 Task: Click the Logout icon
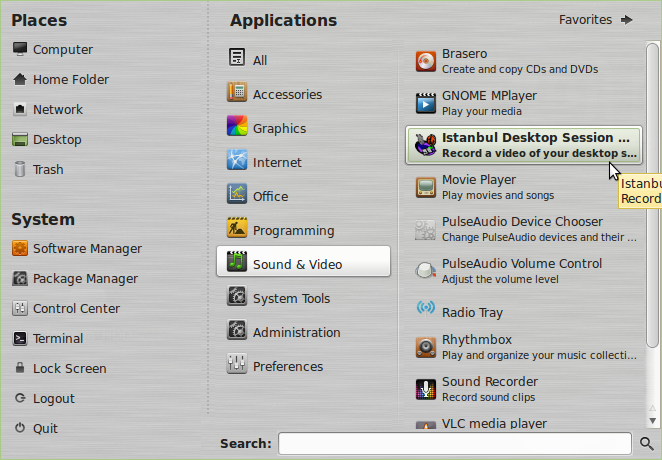point(19,398)
